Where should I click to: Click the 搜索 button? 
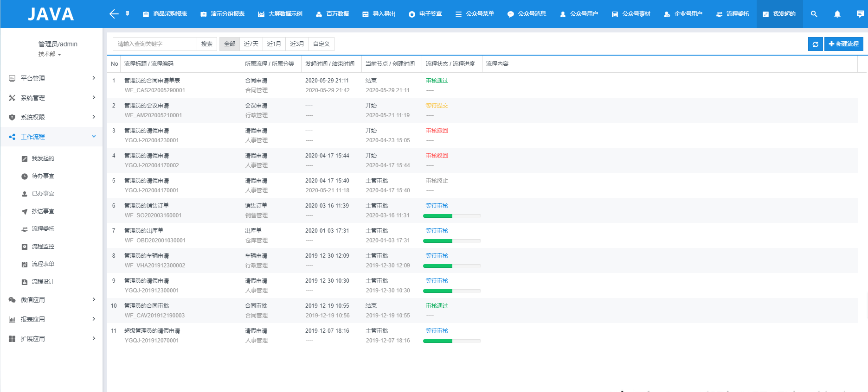207,44
